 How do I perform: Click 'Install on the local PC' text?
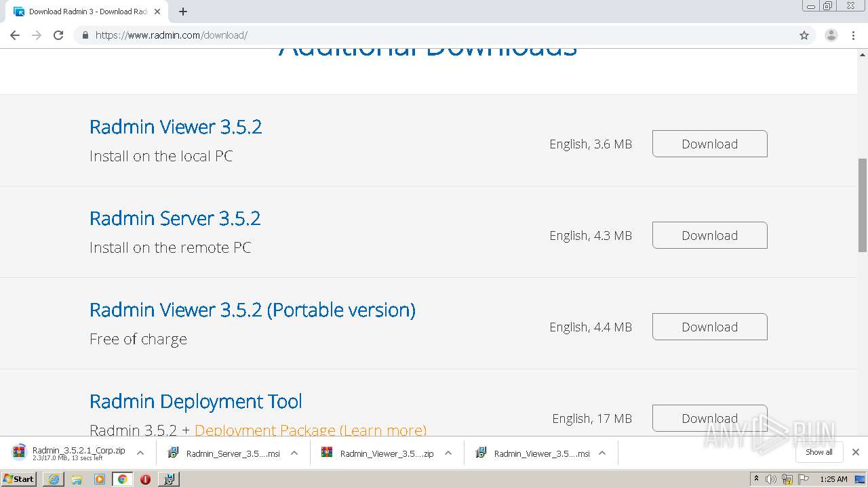click(161, 156)
